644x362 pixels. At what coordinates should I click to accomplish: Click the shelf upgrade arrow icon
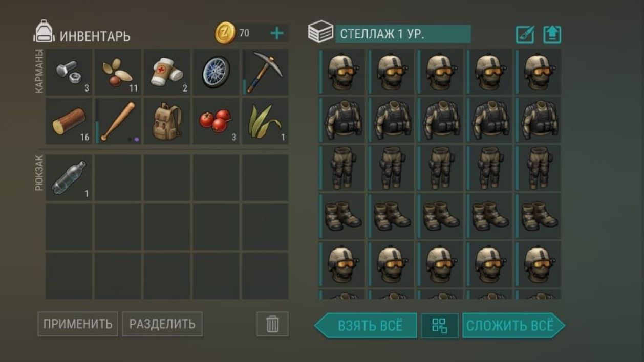552,35
